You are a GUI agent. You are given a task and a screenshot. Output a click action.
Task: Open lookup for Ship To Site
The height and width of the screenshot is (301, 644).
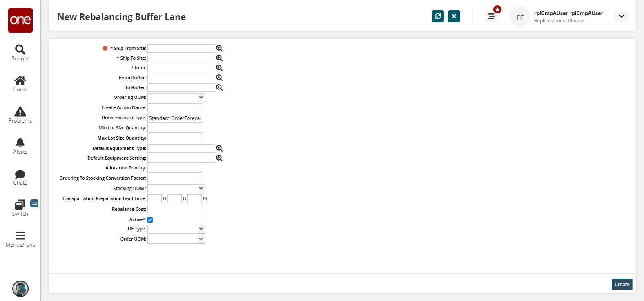219,58
